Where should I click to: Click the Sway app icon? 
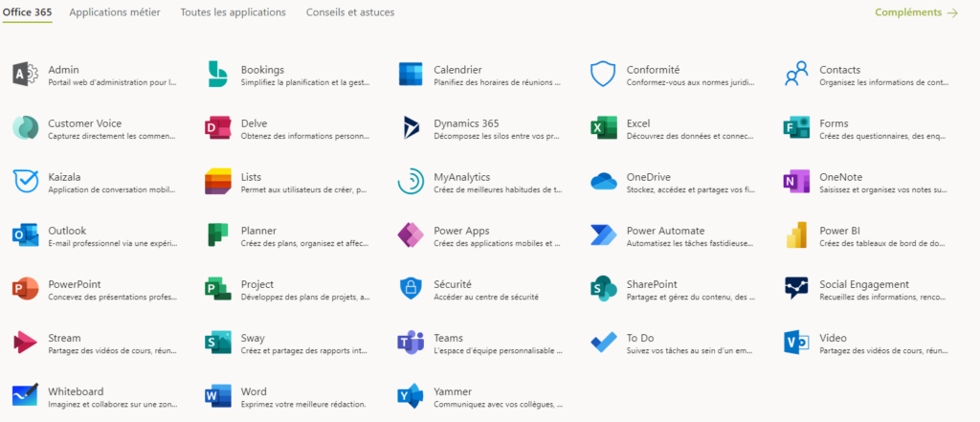(218, 343)
